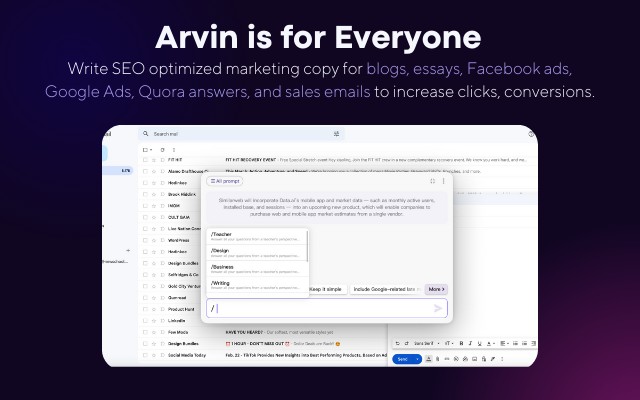The image size is (640, 400).
Task: Click the Social Media Today sender name
Action: pyautogui.click(x=187, y=355)
